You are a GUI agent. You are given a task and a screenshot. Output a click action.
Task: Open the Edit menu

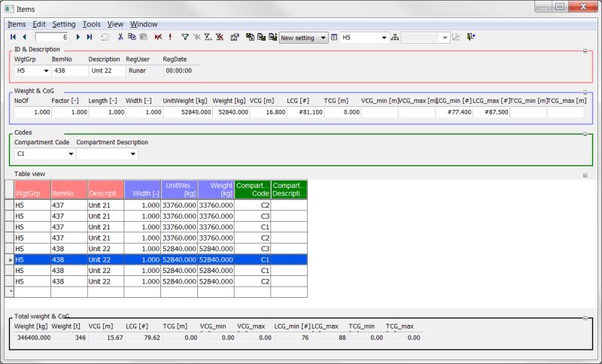(x=39, y=24)
